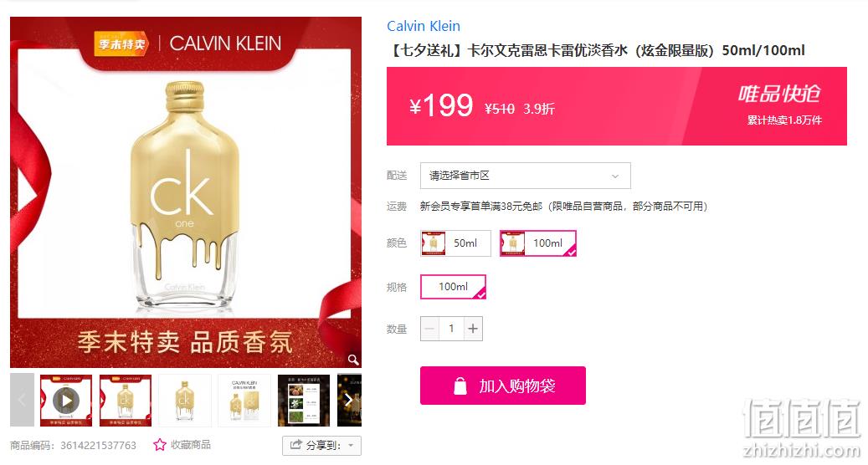Click the shopping bag icon on the 加入购物袋 button

click(x=460, y=386)
